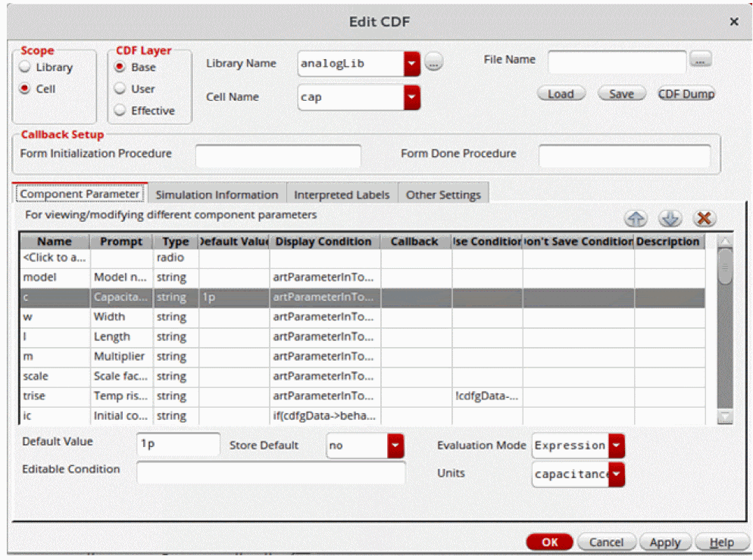Click the move parameter up arrow icon
Viewport: 753px width, 560px height.
636,218
